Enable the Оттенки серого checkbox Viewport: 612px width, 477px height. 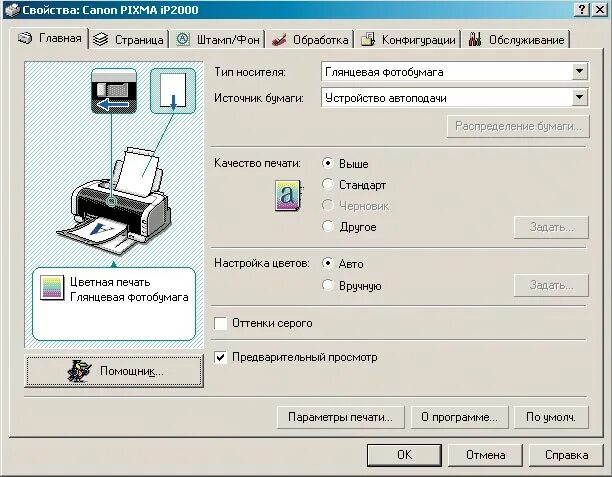[221, 323]
